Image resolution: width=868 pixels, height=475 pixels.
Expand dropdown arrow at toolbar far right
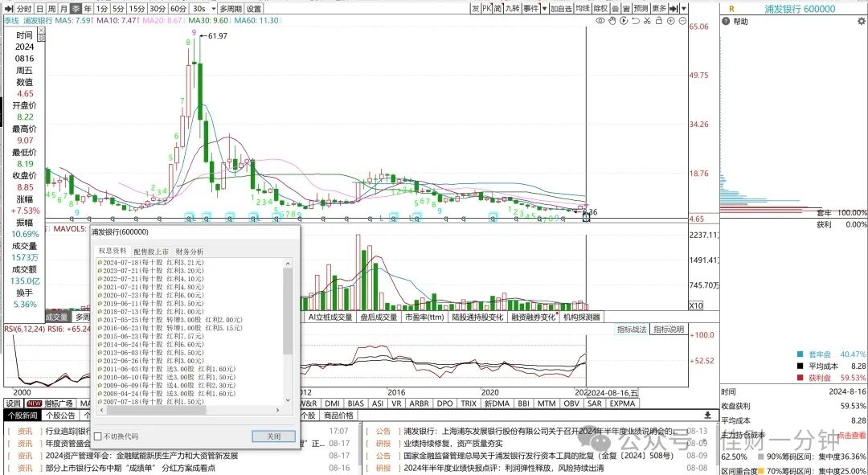(x=684, y=9)
